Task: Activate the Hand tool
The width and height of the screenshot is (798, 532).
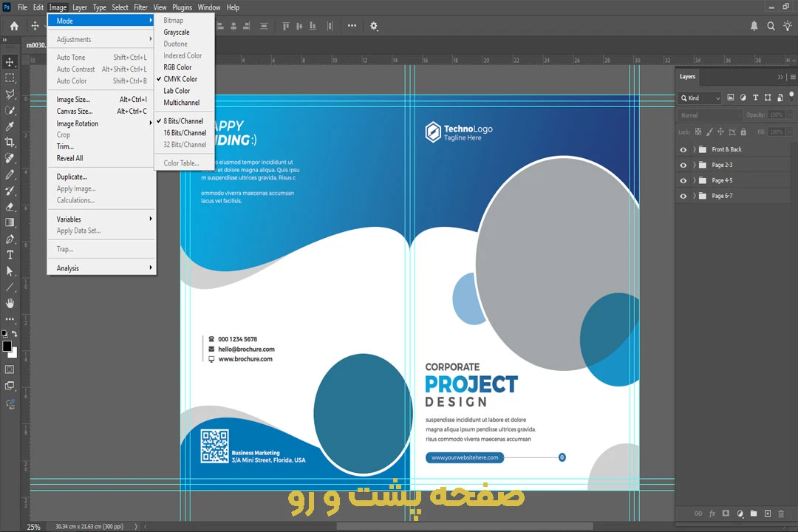Action: click(x=10, y=303)
